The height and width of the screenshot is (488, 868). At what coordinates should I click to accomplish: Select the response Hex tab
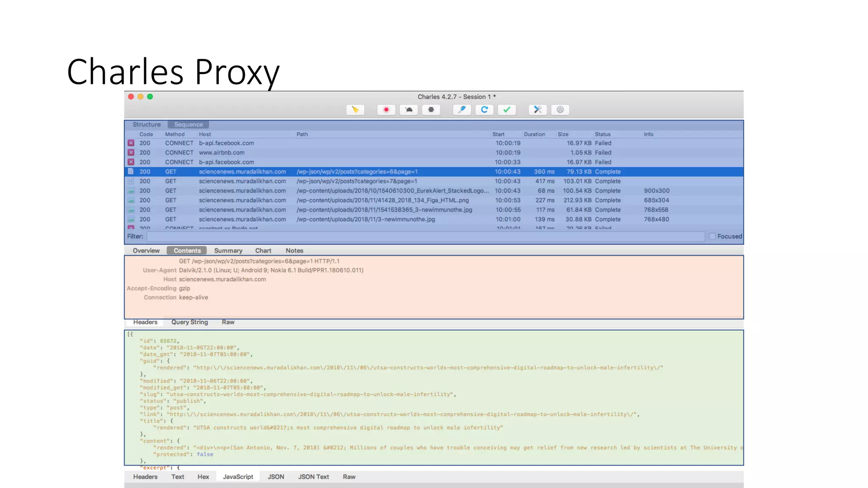coord(203,477)
